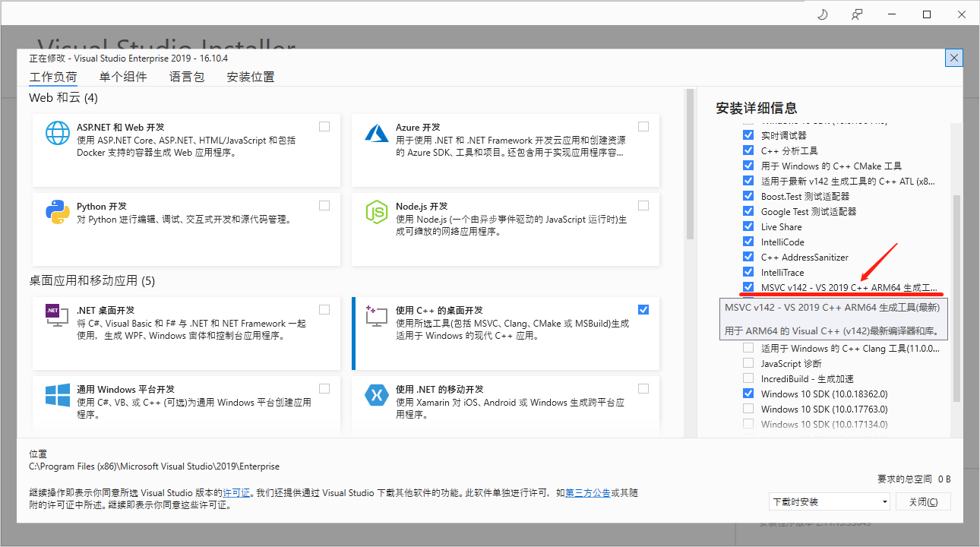Check Windows 10 SDK (10.0.17763.0)
Image resolution: width=980 pixels, height=547 pixels.
748,409
